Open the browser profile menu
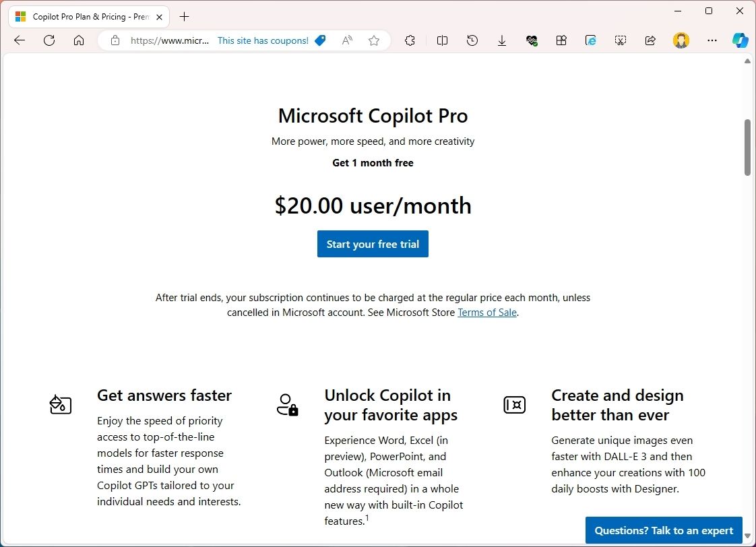The width and height of the screenshot is (756, 547). coord(681,40)
